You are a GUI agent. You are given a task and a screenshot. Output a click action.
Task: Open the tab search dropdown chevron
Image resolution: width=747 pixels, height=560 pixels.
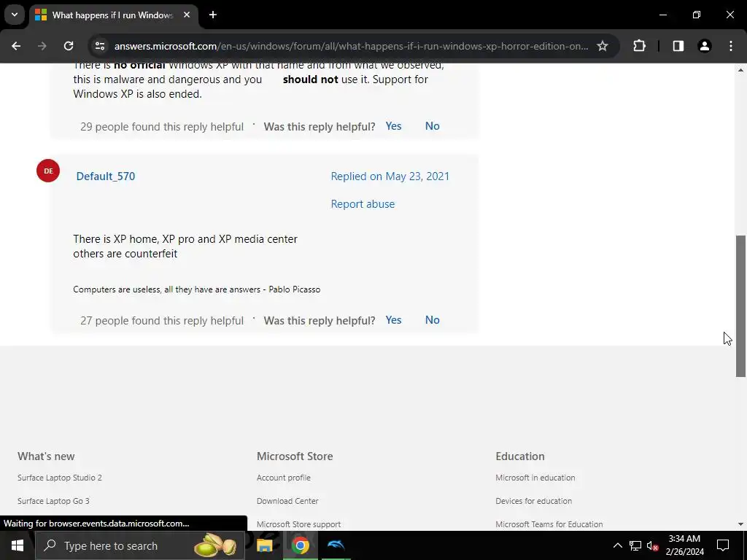[15, 15]
